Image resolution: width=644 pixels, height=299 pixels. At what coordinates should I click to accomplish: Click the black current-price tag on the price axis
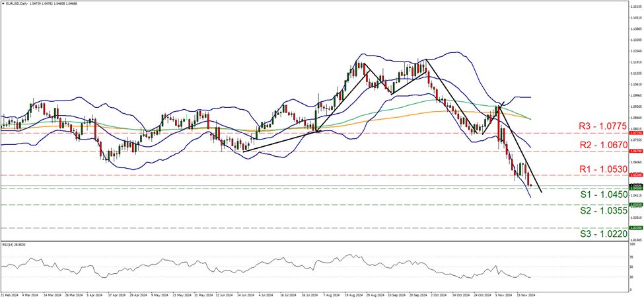coord(635,185)
